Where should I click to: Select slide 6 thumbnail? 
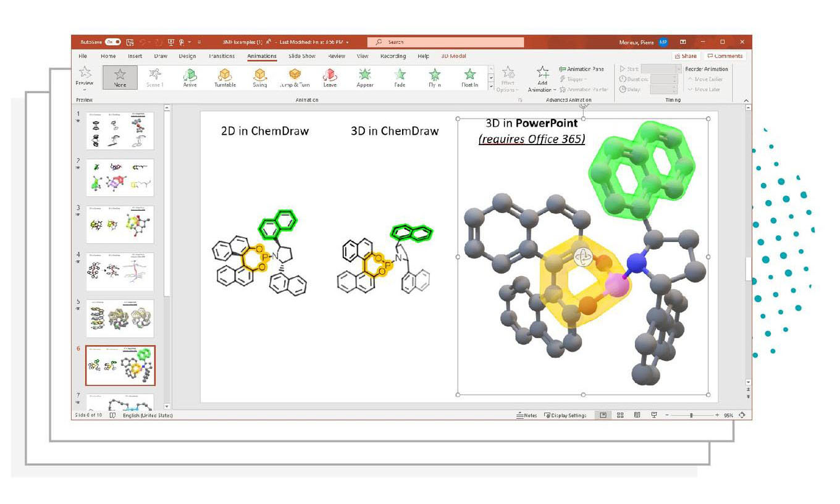pyautogui.click(x=120, y=366)
